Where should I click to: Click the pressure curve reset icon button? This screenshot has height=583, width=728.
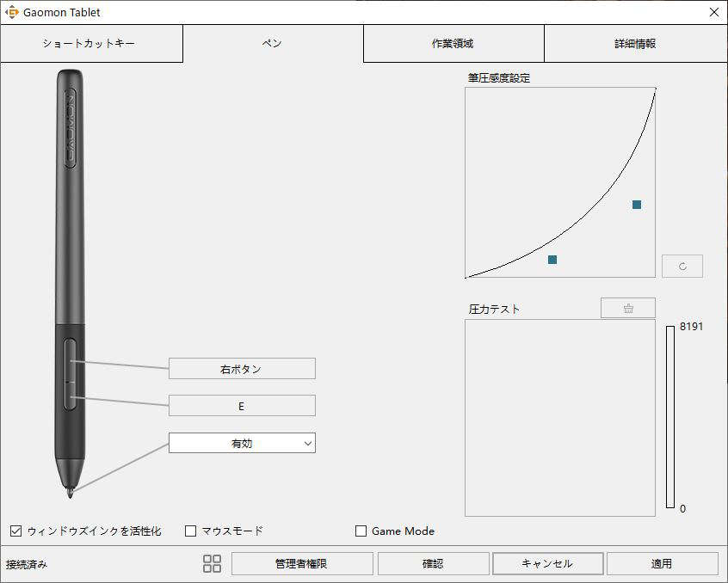click(x=682, y=267)
